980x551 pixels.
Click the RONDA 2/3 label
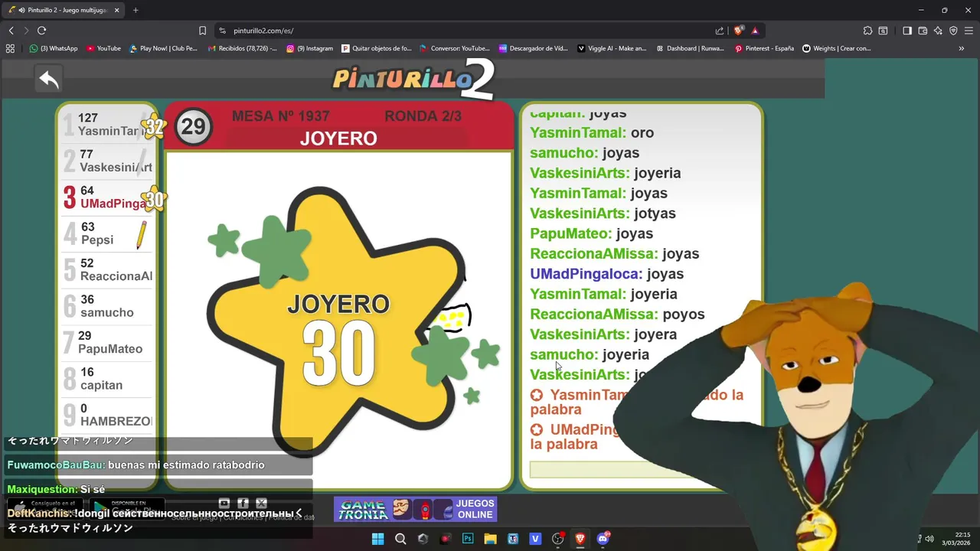pyautogui.click(x=423, y=116)
